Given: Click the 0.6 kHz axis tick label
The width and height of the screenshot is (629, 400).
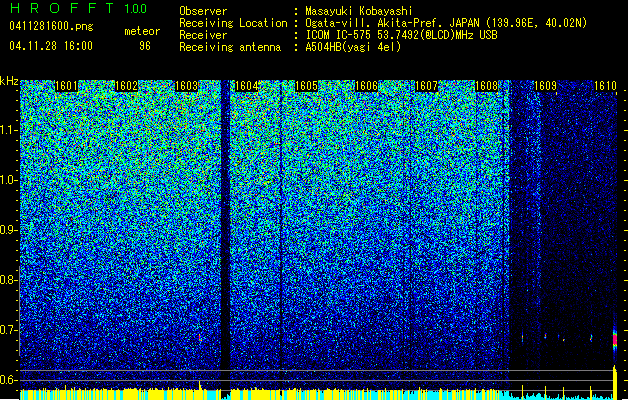Looking at the screenshot, I should 8,380.
